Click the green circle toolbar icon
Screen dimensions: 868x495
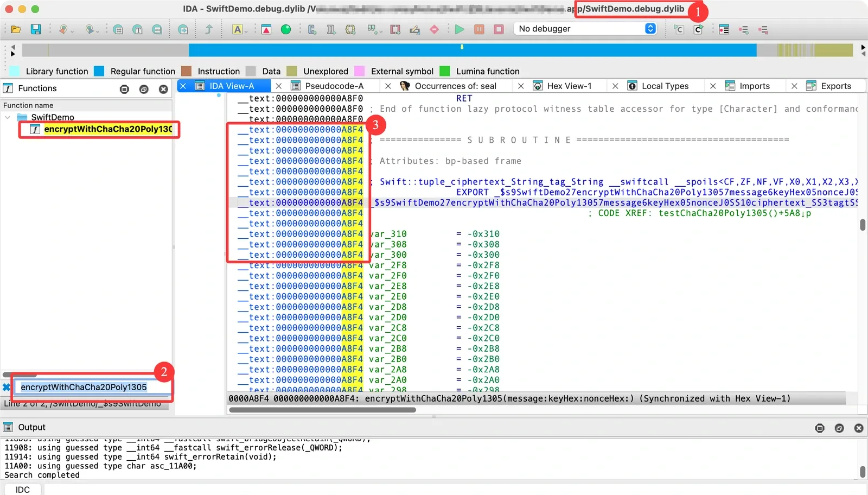(286, 29)
